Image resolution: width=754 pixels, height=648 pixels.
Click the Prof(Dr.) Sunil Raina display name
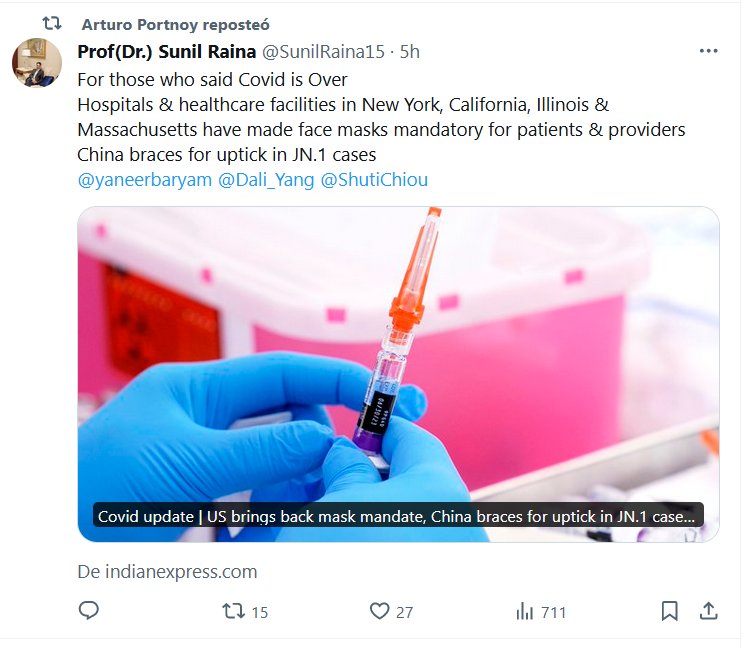coord(166,51)
